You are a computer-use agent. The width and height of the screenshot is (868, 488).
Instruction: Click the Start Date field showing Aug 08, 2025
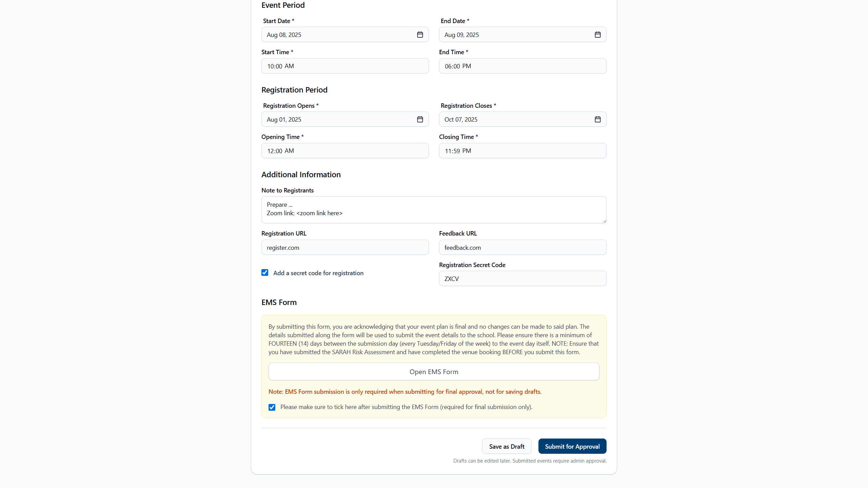339,35
